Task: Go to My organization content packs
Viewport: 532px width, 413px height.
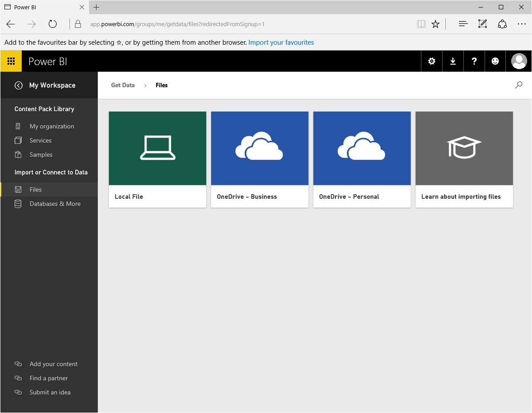Action: [x=51, y=126]
